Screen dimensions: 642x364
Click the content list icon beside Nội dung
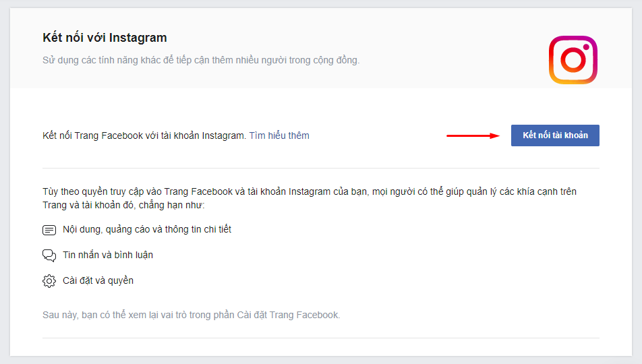tap(49, 230)
